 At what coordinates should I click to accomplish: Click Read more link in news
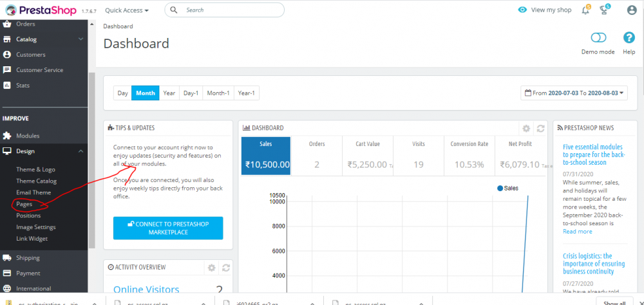578,231
